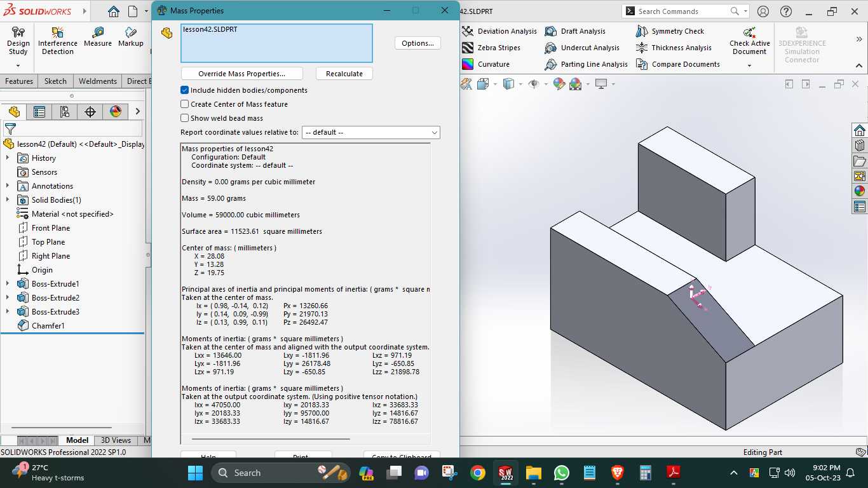The image size is (868, 488).
Task: Open Appearances task pane tab
Action: click(860, 191)
